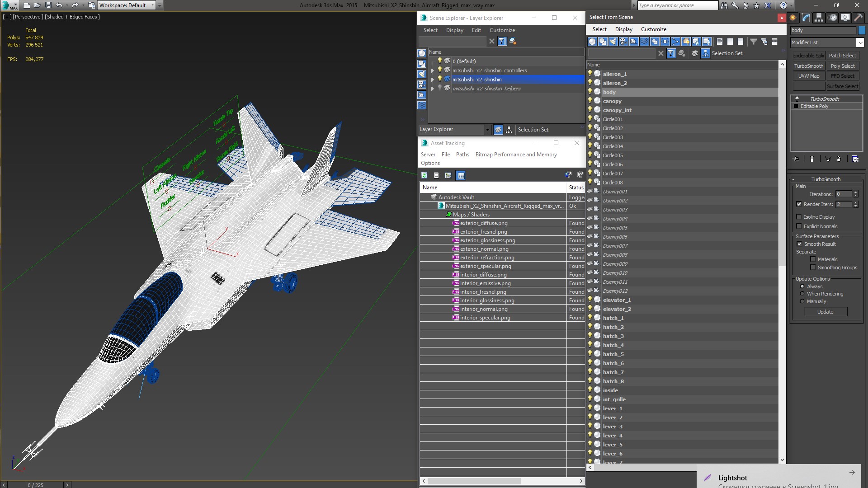The image size is (868, 488).
Task: Toggle Smooth Result checkbox
Action: coord(799,244)
